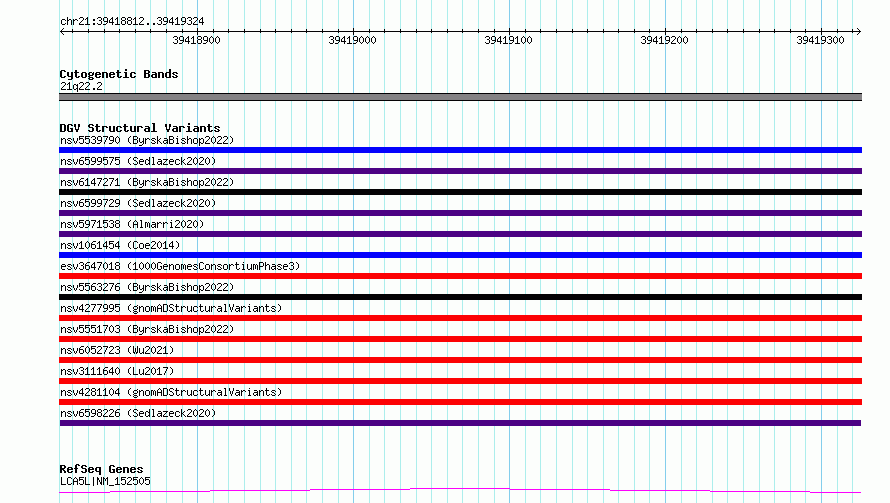Open variant nsv5551703 (ByrskaBishop2022) label
Screen dimensions: 890x503
(x=147, y=329)
